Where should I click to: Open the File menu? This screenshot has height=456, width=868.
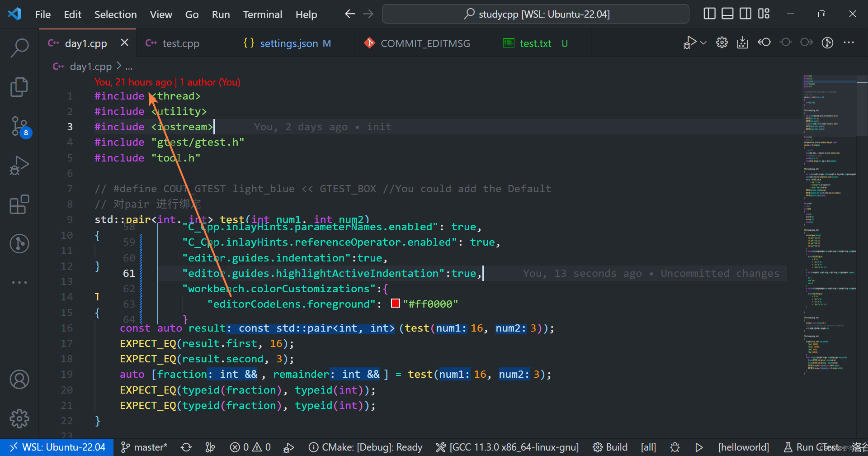coord(43,14)
